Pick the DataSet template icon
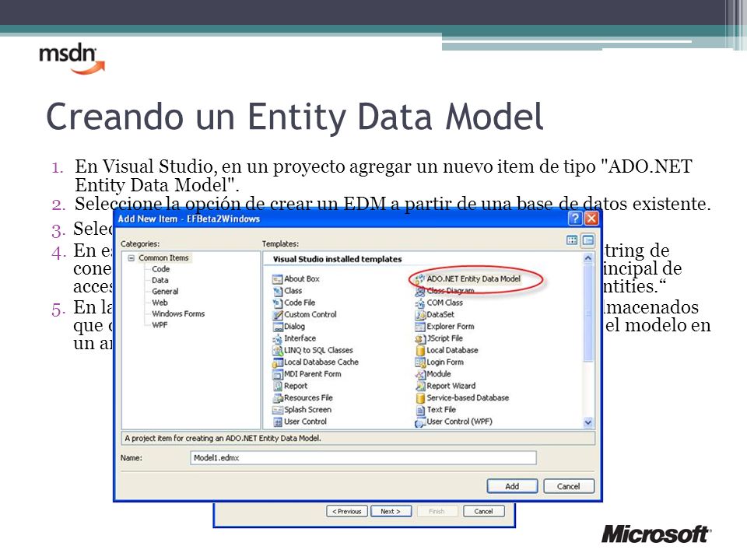Screen dimensions: 747x560 (419, 315)
